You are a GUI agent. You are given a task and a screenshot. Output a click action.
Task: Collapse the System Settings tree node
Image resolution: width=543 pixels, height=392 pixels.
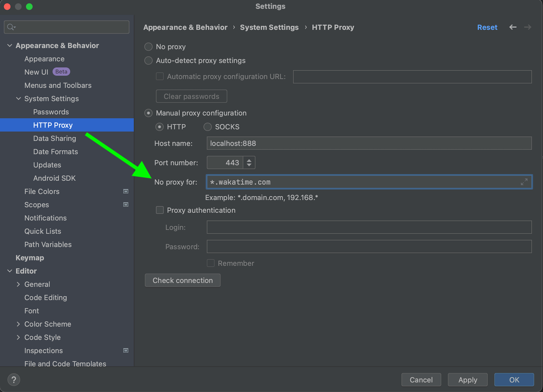click(x=18, y=99)
